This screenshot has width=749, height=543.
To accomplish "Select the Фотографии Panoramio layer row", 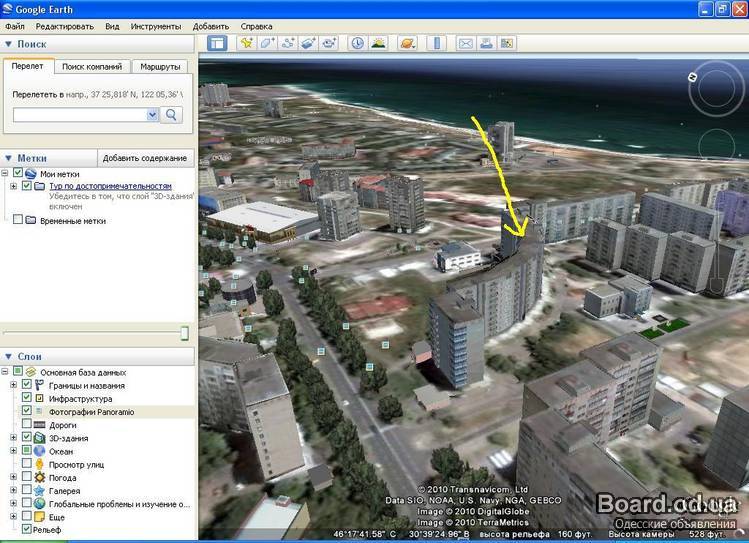I will [x=91, y=412].
